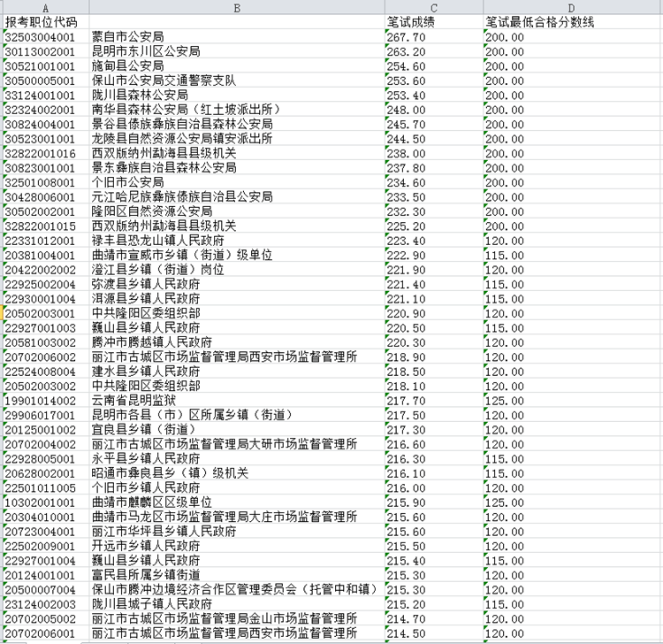The image size is (663, 644).
Task: Click score 218.10
Action: point(434,386)
